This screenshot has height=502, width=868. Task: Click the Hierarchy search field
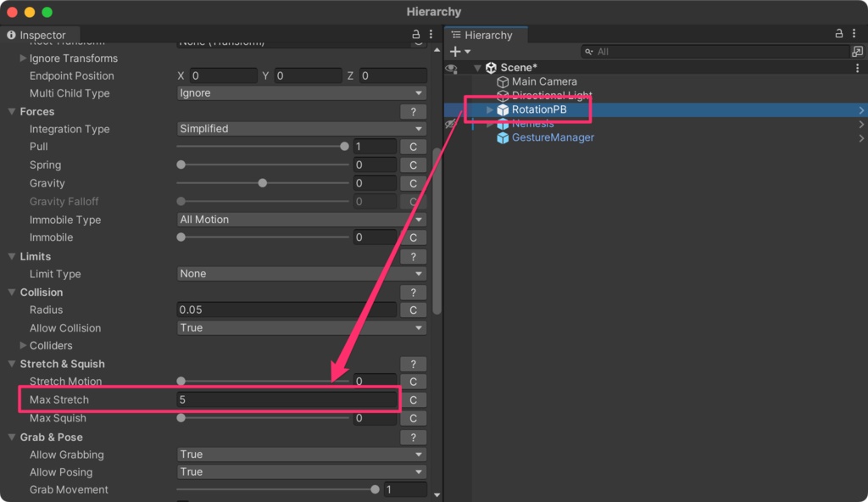point(715,52)
